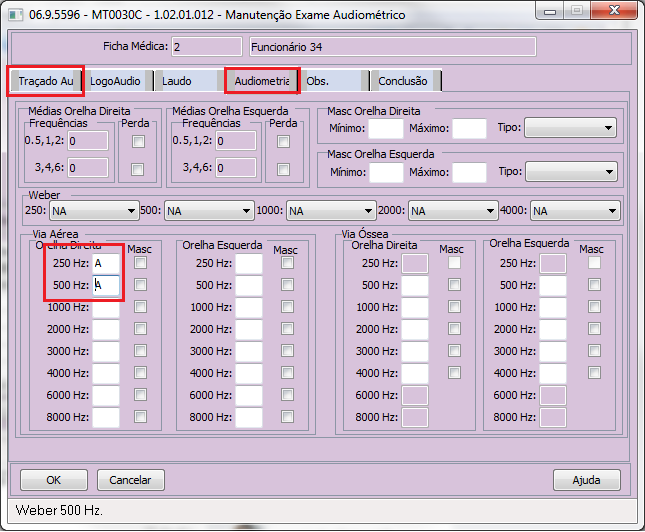Check Masc for Via Aérea Esquerda 2000 Hz
645x532 pixels.
(x=288, y=329)
